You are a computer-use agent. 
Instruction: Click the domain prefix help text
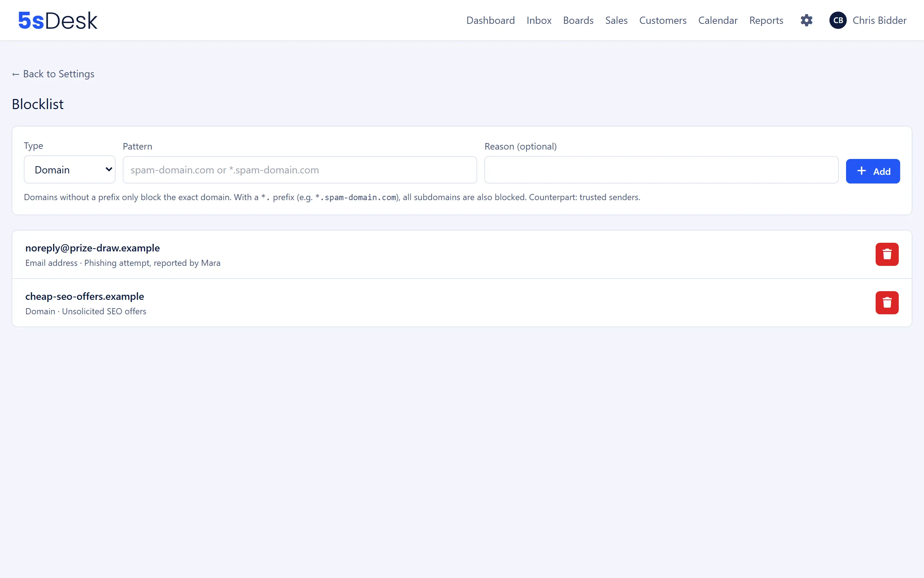pyautogui.click(x=332, y=197)
